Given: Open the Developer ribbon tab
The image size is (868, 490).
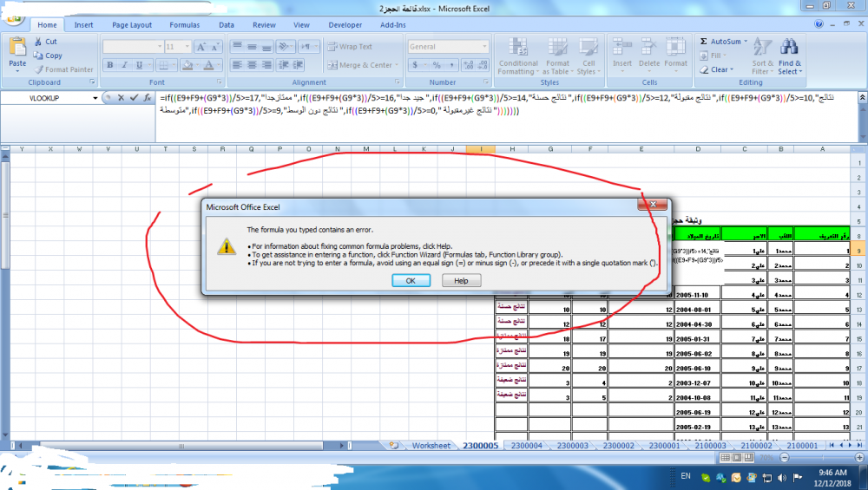Looking at the screenshot, I should click(345, 25).
